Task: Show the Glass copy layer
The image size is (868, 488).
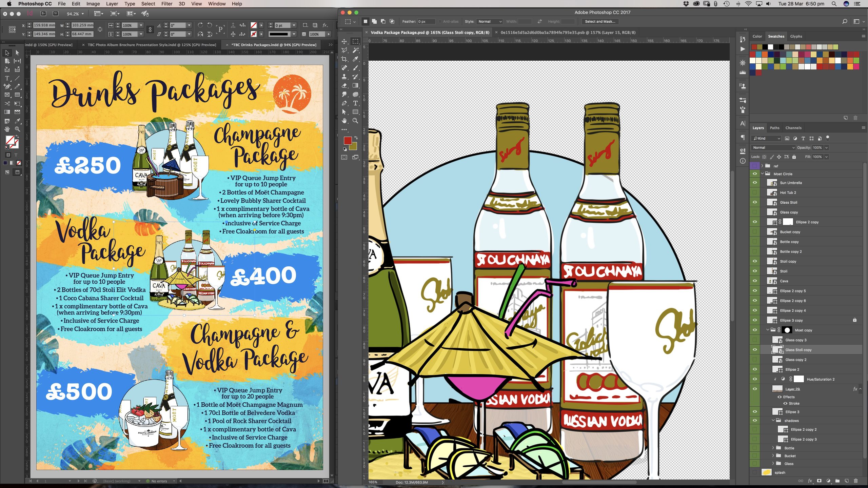Action: [x=755, y=212]
